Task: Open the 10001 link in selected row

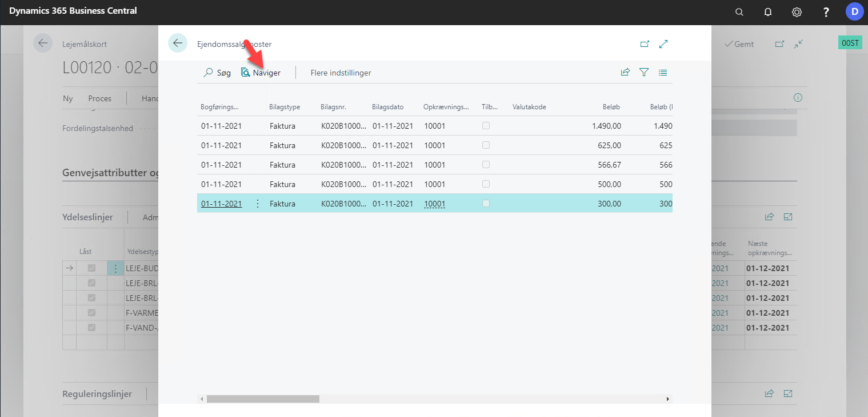Action: tap(434, 204)
